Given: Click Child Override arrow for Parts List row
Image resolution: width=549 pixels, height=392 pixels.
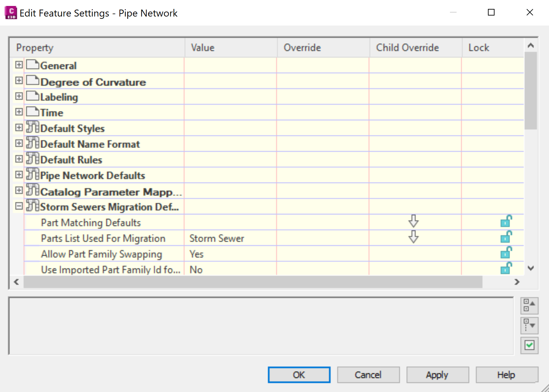Looking at the screenshot, I should pyautogui.click(x=413, y=237).
